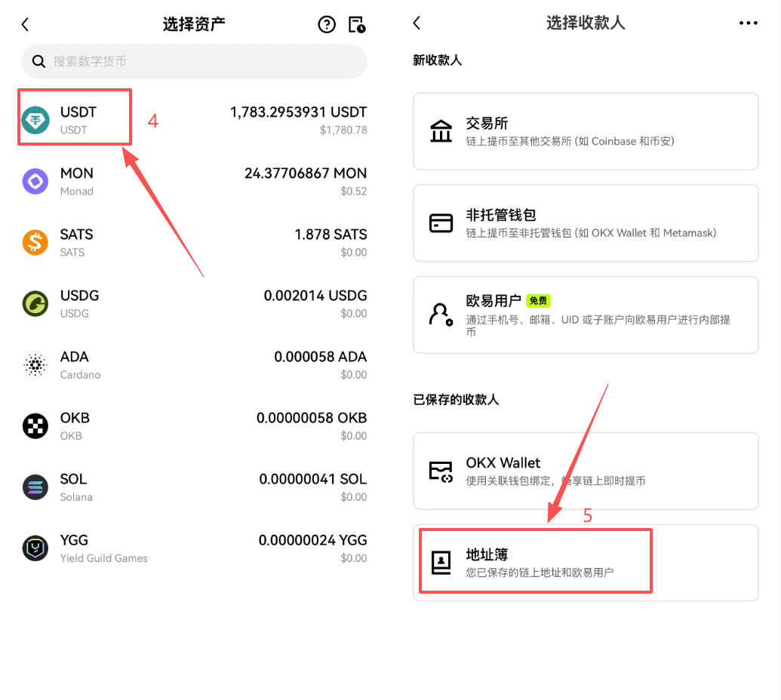The image size is (781, 700).
Task: Open the 欧易用户 internal transfer option
Action: [586, 315]
